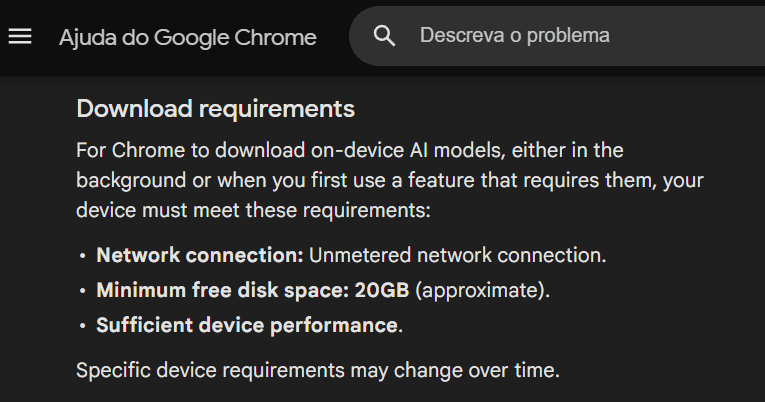
Task: Click the phrase 'device must meet these requirements:'
Action: click(253, 211)
